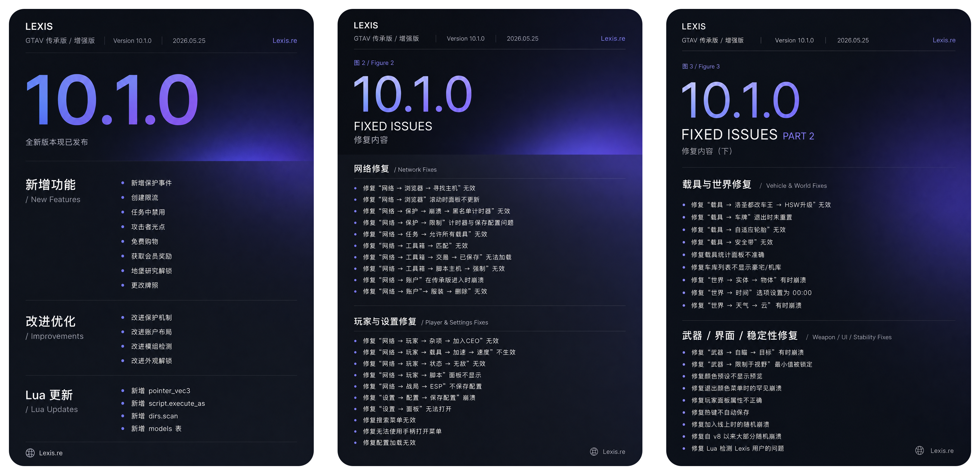Click 'FIXED ISSUES' title in Figure 2 card
Viewport: 980px width, 475px height.
(393, 126)
